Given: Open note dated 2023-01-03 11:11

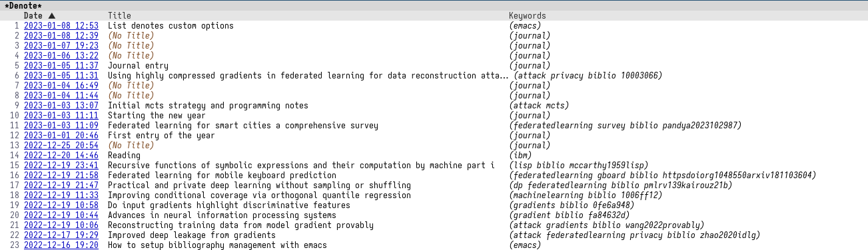Looking at the screenshot, I should pyautogui.click(x=61, y=115).
